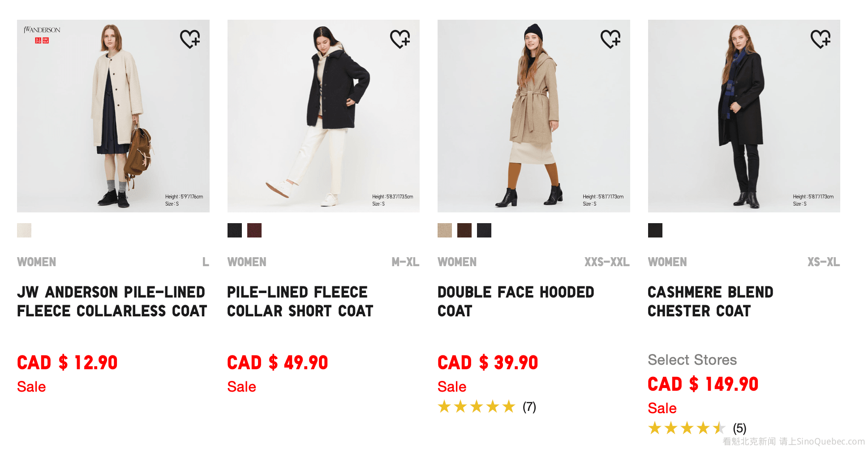Click wishlist heart on Double Face Hooded Coat
The height and width of the screenshot is (449, 868).
click(610, 39)
